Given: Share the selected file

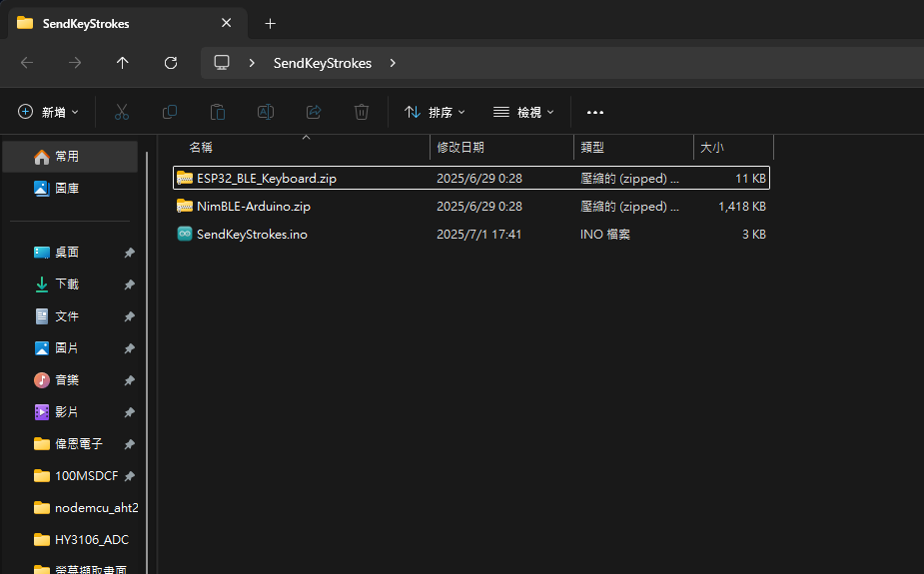Looking at the screenshot, I should (314, 112).
